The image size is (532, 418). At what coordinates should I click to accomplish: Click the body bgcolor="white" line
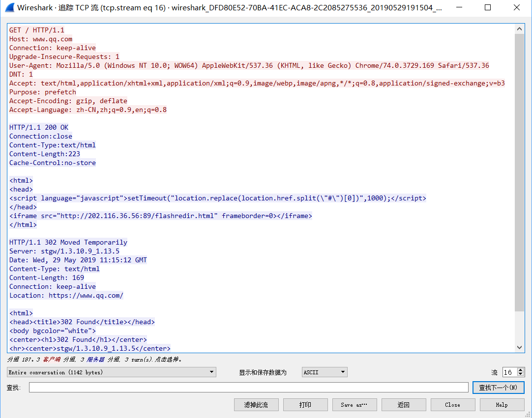(53, 331)
